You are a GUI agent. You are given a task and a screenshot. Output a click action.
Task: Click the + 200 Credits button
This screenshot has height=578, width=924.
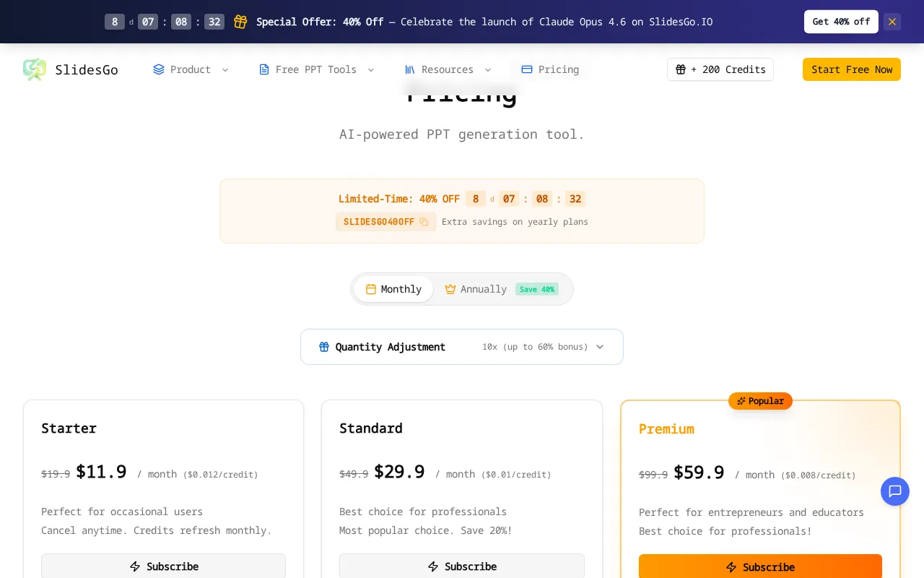(720, 69)
